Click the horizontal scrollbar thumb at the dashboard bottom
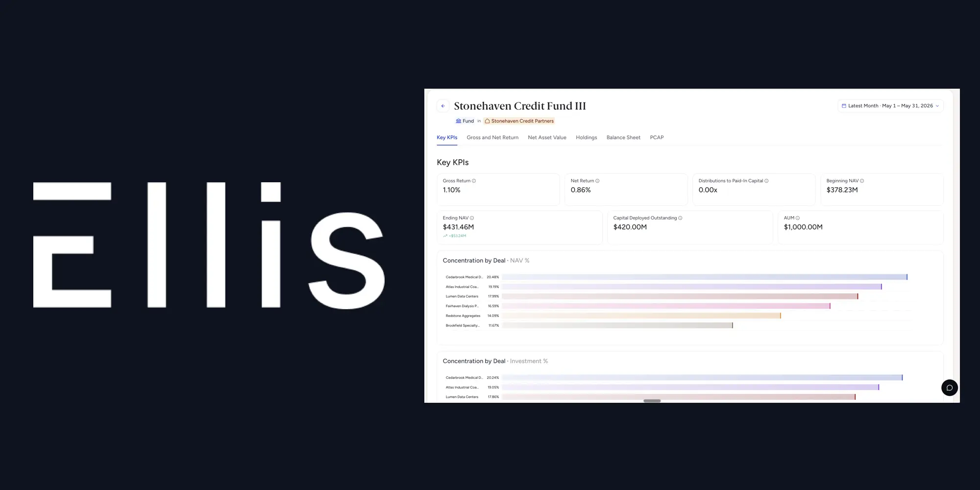980x490 pixels. (x=652, y=401)
